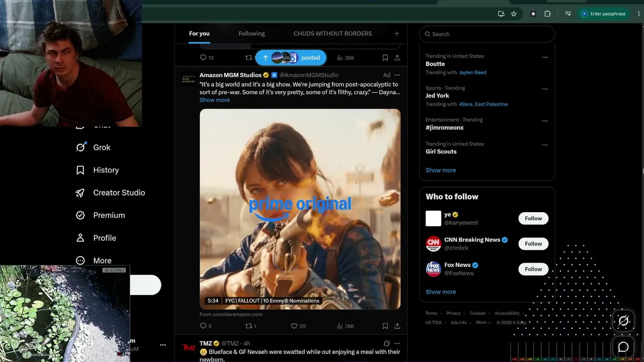The width and height of the screenshot is (644, 362).
Task: Open Amazon MGM Studios profile avatar
Action: [189, 79]
